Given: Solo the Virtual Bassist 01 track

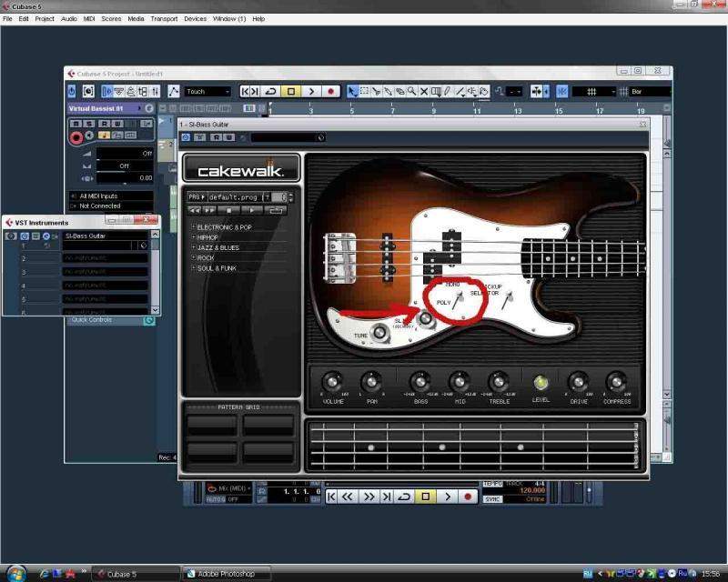Looking at the screenshot, I should tap(89, 124).
